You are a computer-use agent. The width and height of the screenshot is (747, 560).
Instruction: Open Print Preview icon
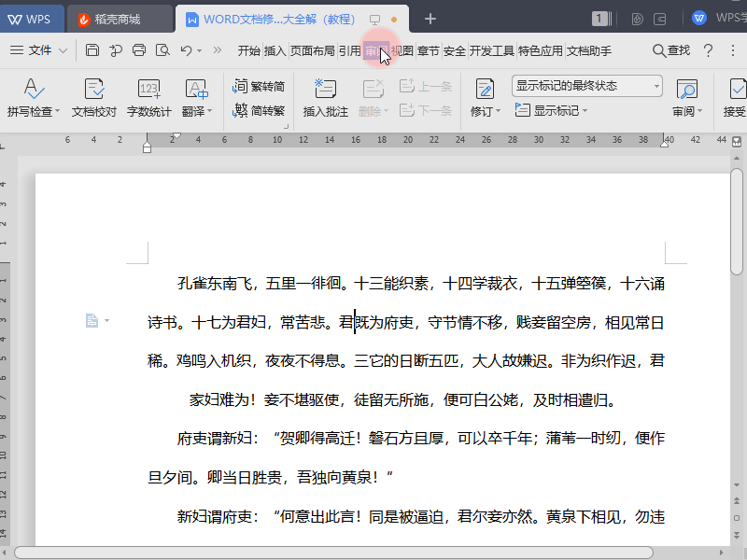162,50
